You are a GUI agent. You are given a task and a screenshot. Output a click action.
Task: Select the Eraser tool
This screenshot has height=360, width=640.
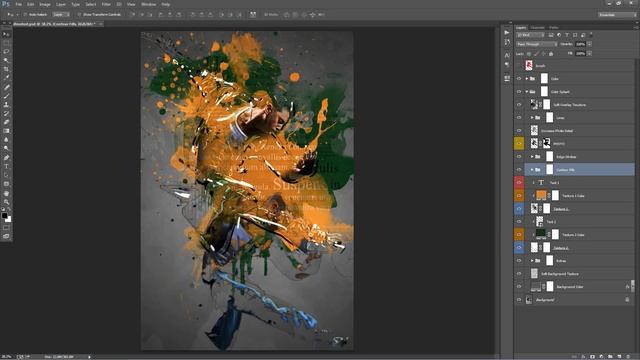6,122
